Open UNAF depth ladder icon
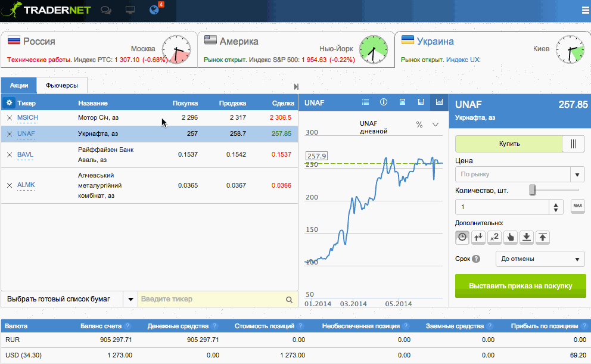This screenshot has width=591, height=364. (421, 102)
